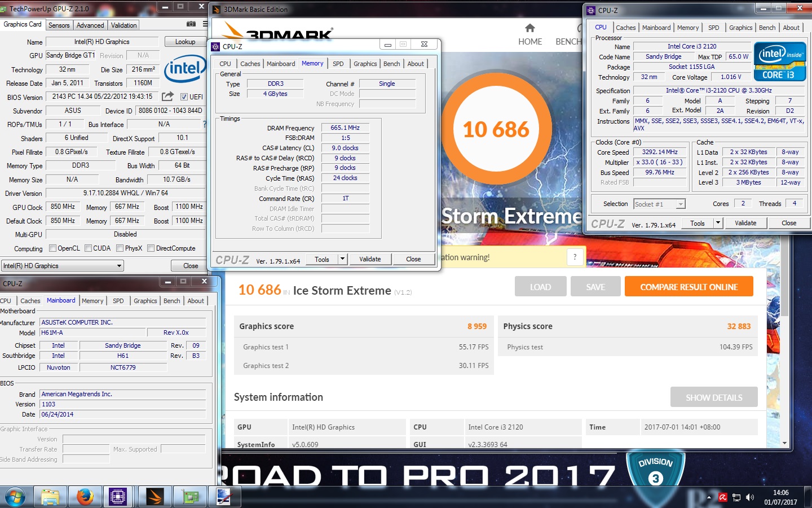The height and width of the screenshot is (508, 812).
Task: Open Windows Explorer from the taskbar
Action: click(x=50, y=497)
